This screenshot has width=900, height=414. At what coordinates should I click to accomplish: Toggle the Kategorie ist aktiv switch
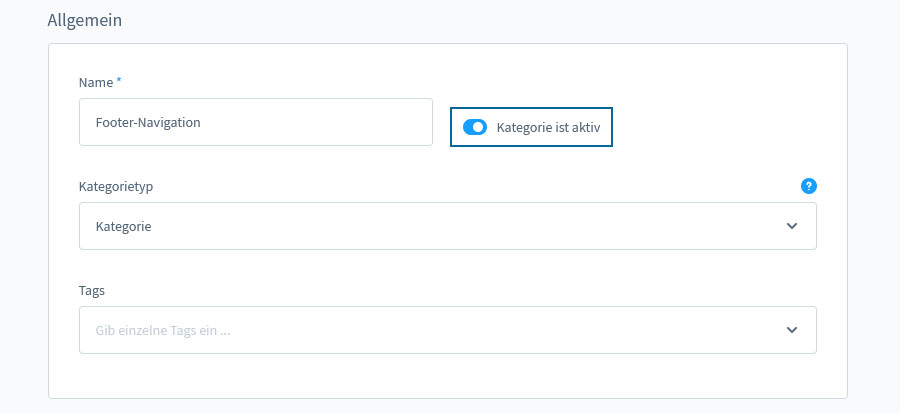pyautogui.click(x=475, y=127)
